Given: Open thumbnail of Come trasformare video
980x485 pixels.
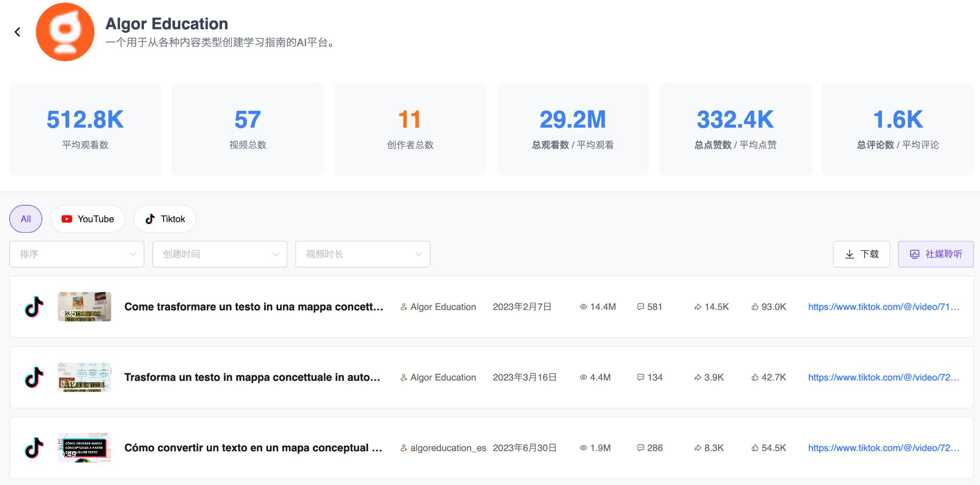Looking at the screenshot, I should [84, 307].
